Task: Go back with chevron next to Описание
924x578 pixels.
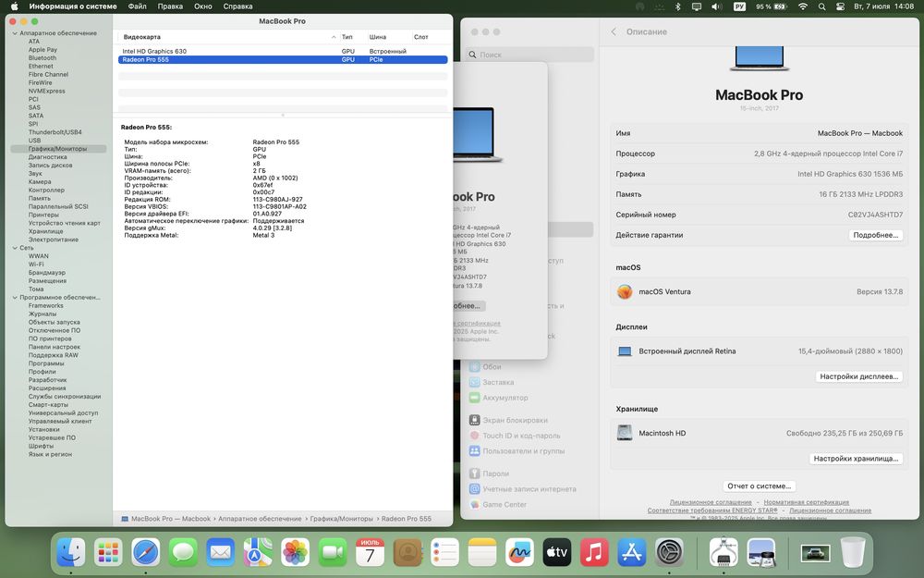Action: tap(614, 31)
